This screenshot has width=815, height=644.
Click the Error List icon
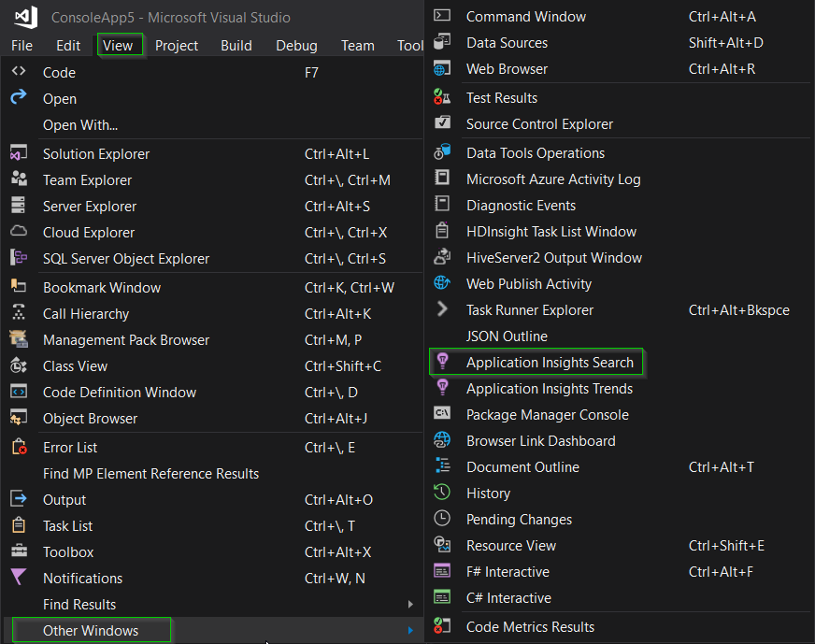click(x=20, y=446)
